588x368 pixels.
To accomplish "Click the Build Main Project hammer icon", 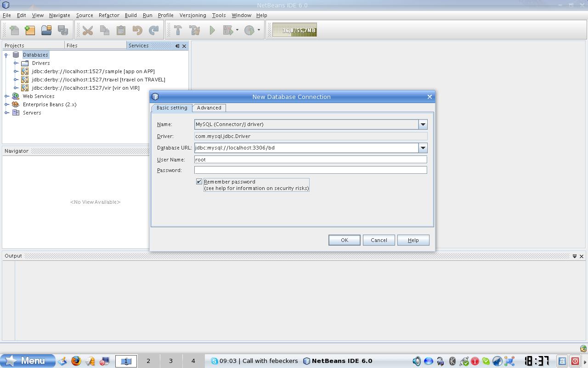I will [x=178, y=30].
